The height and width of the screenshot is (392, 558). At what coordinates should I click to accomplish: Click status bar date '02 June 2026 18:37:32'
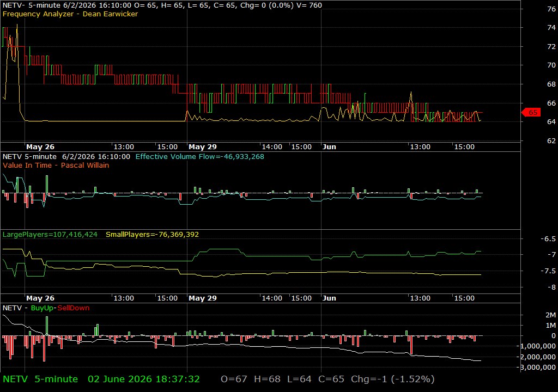144,379
